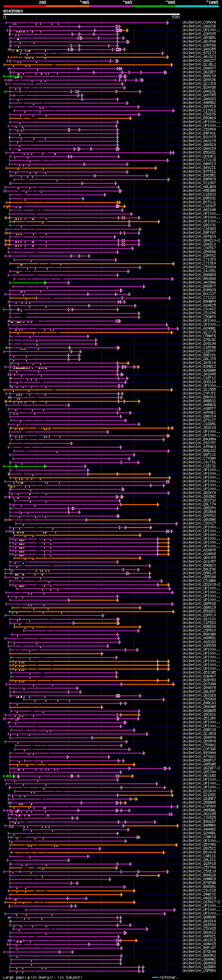Click the red 20% identity legend bar
The height and width of the screenshot is (980, 222).
point(25,7)
